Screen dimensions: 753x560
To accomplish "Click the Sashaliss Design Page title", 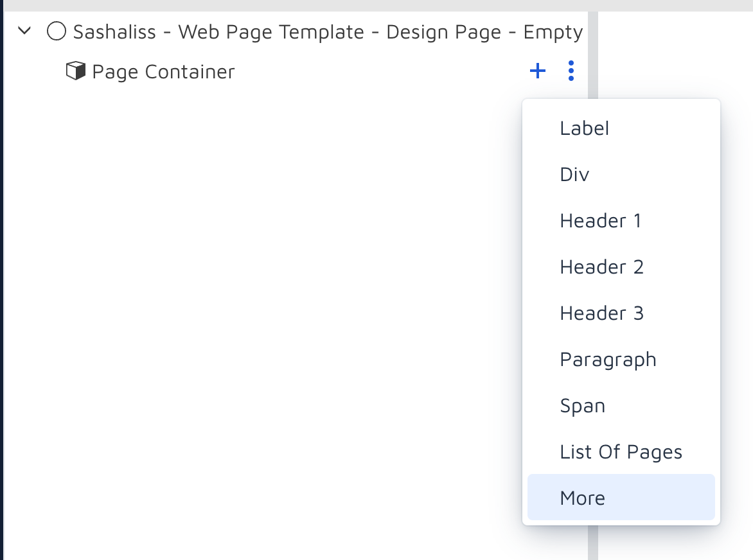I will click(328, 31).
